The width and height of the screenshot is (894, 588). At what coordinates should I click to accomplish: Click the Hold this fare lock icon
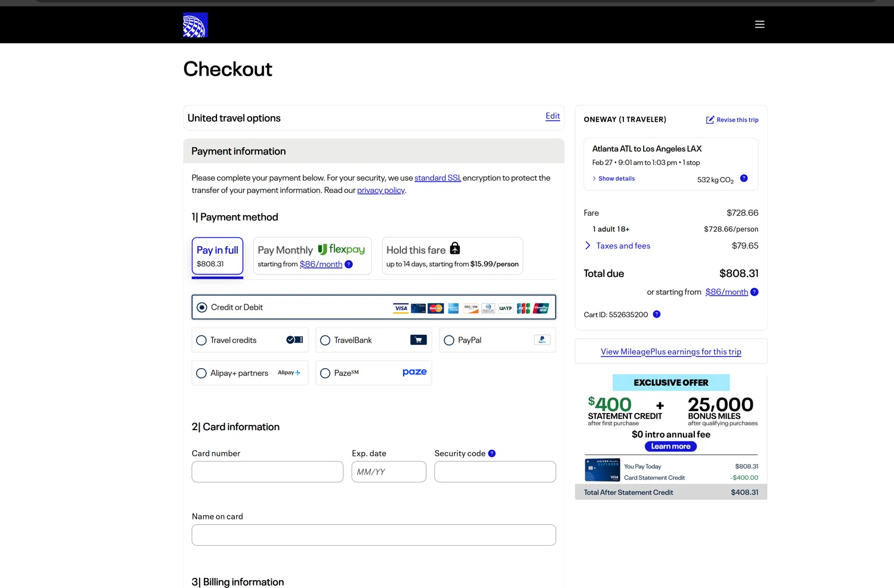tap(455, 248)
